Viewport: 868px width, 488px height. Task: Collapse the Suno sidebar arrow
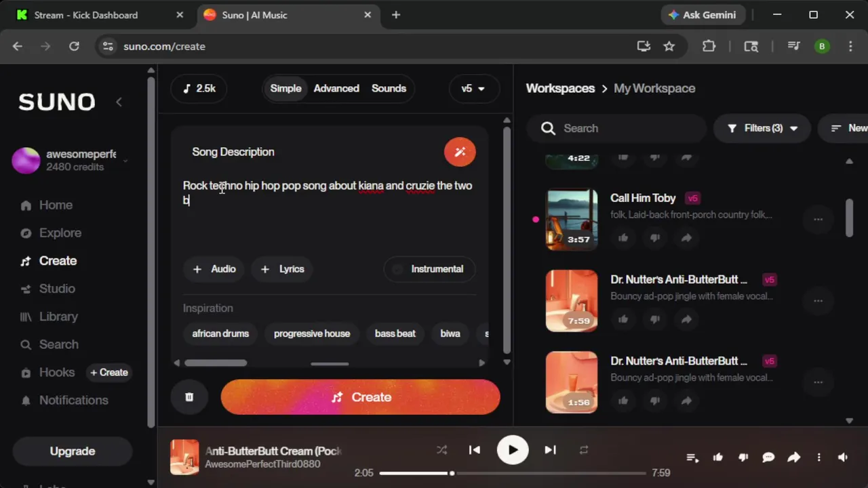point(119,102)
